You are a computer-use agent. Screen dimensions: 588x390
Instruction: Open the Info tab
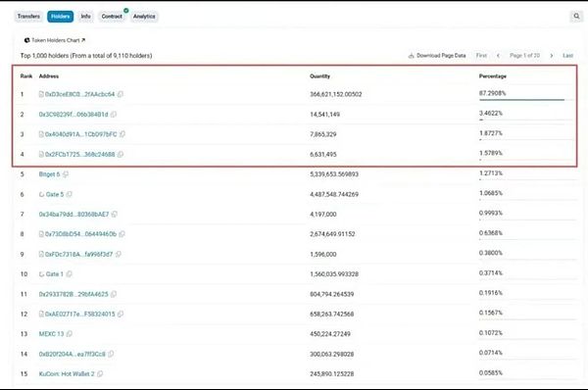pos(86,17)
